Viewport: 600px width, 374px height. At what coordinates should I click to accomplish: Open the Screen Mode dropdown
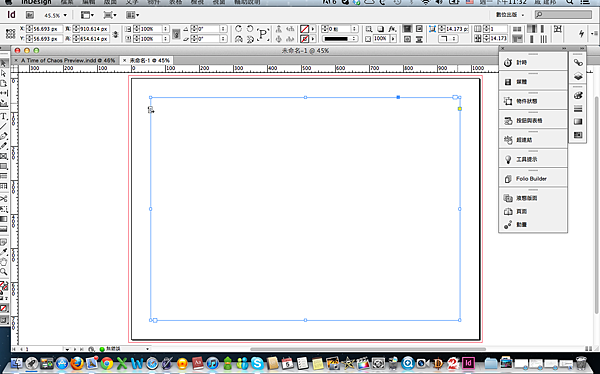coord(110,15)
